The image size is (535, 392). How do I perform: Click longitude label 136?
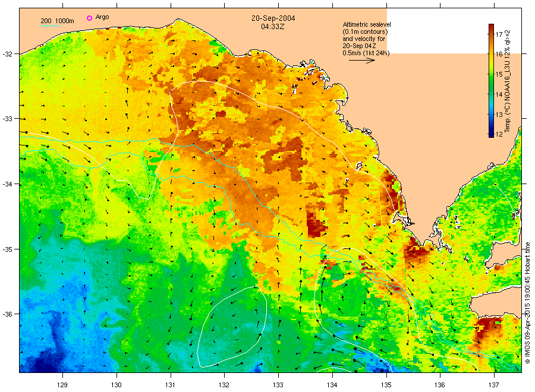440,385
